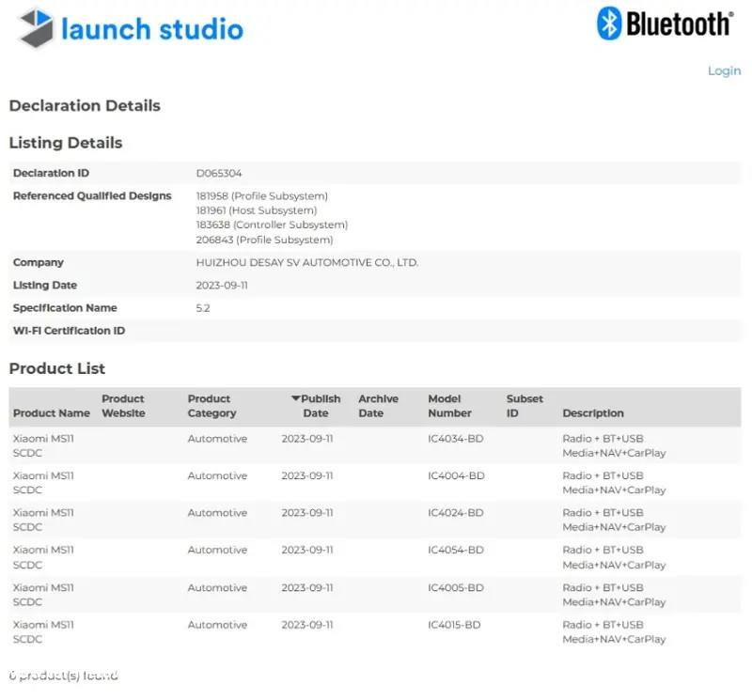This screenshot has height=700, width=752.
Task: Click Xiaomi MS11 SCDC in the IC4034-BD row
Action: click(43, 446)
